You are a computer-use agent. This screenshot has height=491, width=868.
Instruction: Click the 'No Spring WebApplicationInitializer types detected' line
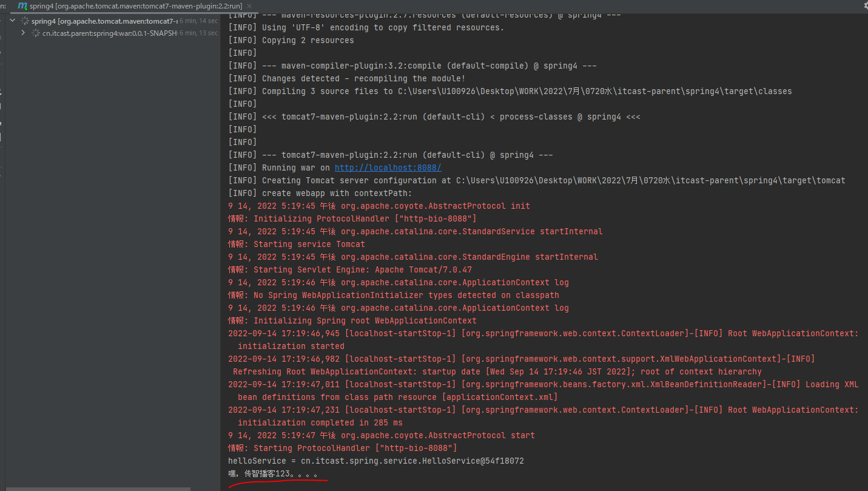393,295
